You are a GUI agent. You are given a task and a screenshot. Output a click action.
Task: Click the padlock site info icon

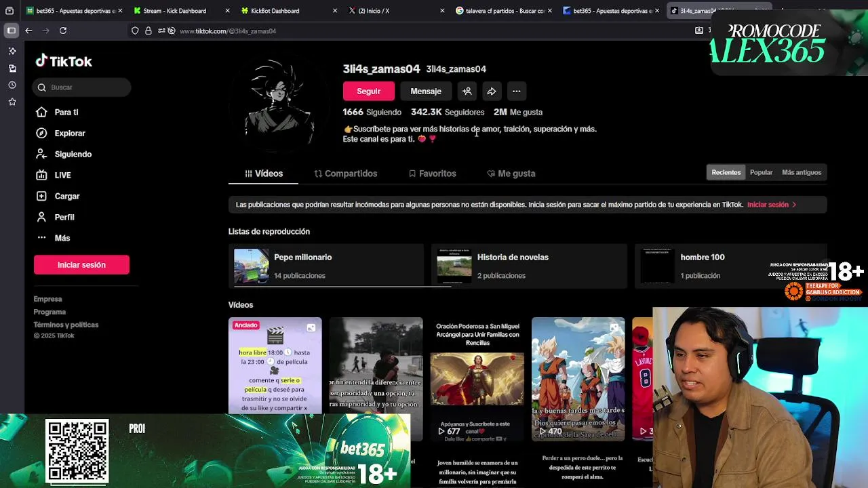[149, 30]
